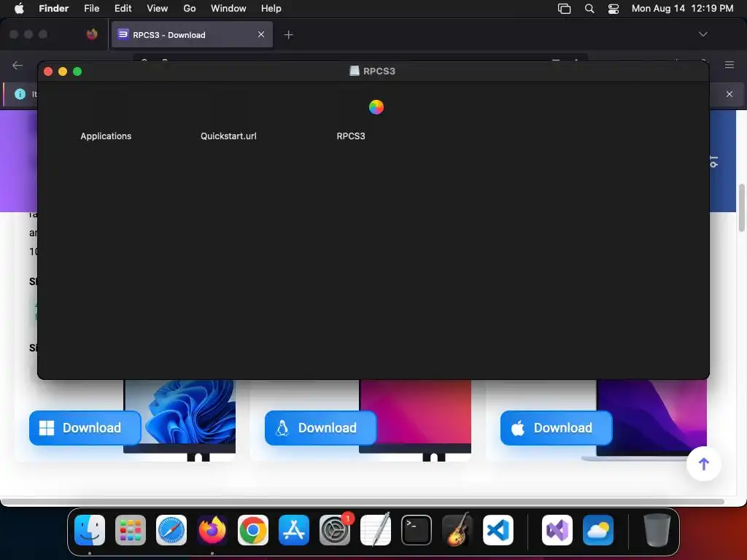Click the browser vertical scrollbar thumb
Screen dimensions: 747x560
point(741,208)
